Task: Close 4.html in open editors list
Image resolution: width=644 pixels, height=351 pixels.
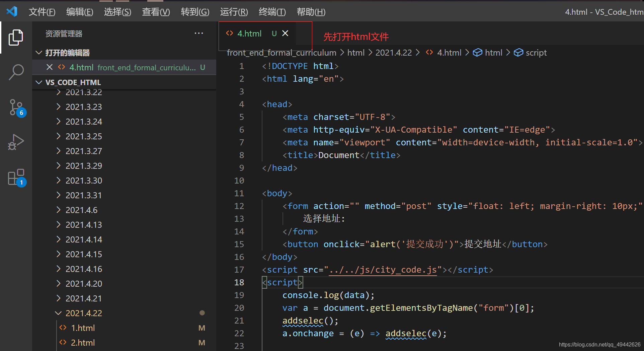Action: click(x=50, y=67)
